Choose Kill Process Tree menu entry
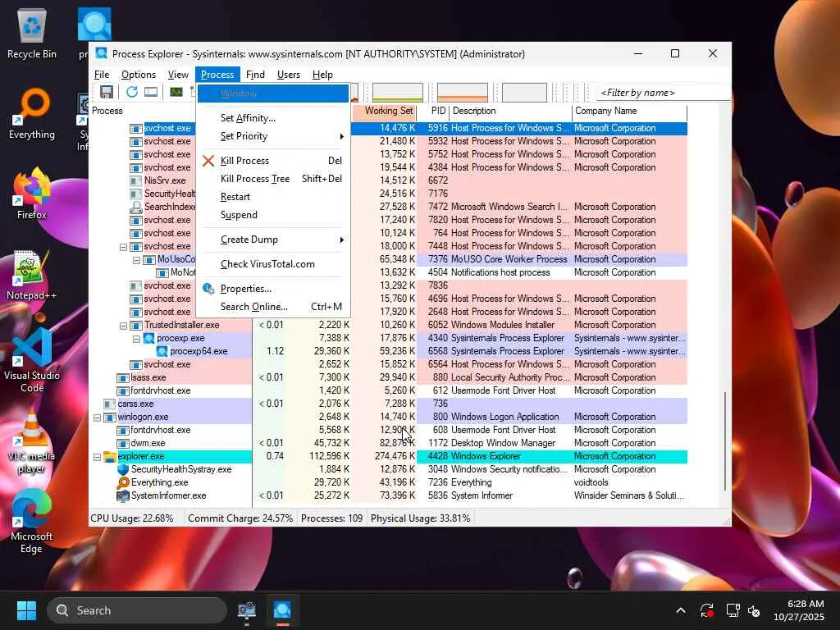840x630 pixels. click(273, 178)
